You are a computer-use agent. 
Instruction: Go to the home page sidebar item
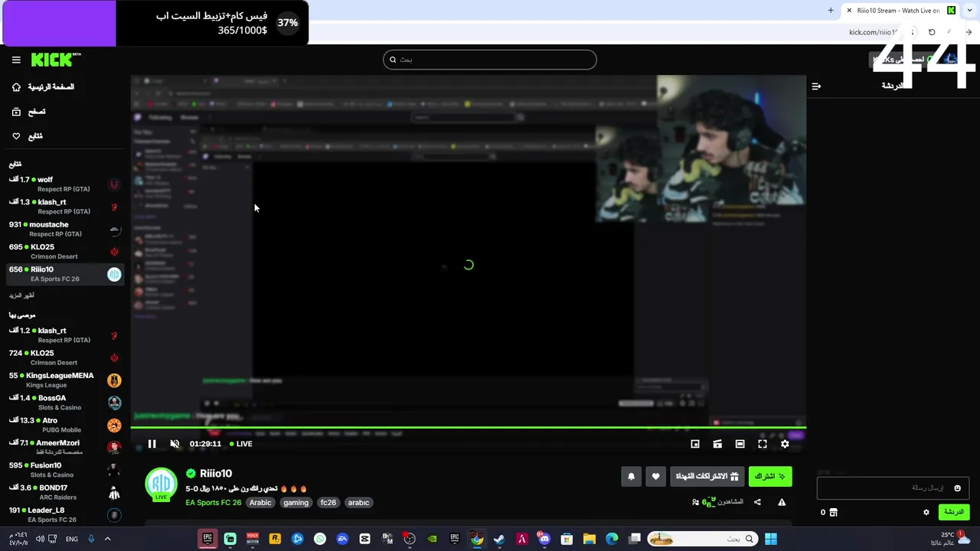pos(44,87)
